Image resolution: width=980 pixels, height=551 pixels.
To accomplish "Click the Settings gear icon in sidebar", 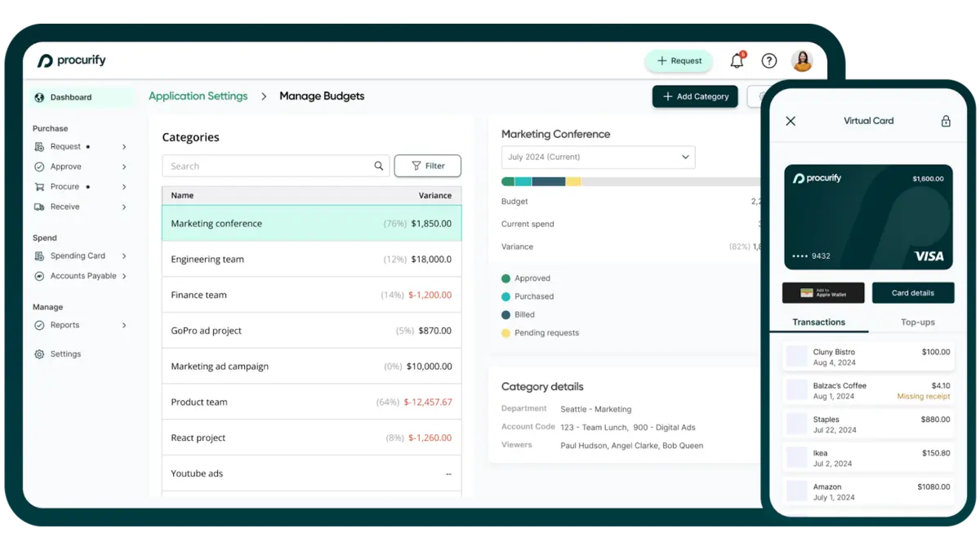I will 39,354.
